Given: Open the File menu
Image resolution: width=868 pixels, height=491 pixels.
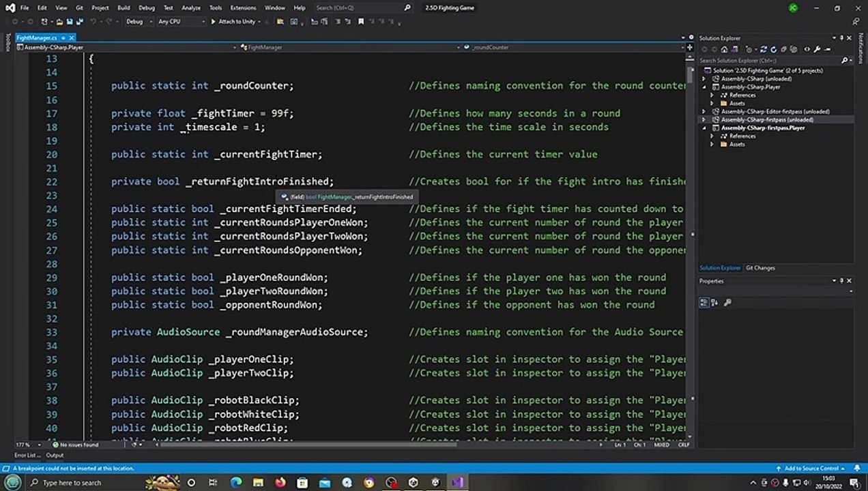Looking at the screenshot, I should point(25,8).
